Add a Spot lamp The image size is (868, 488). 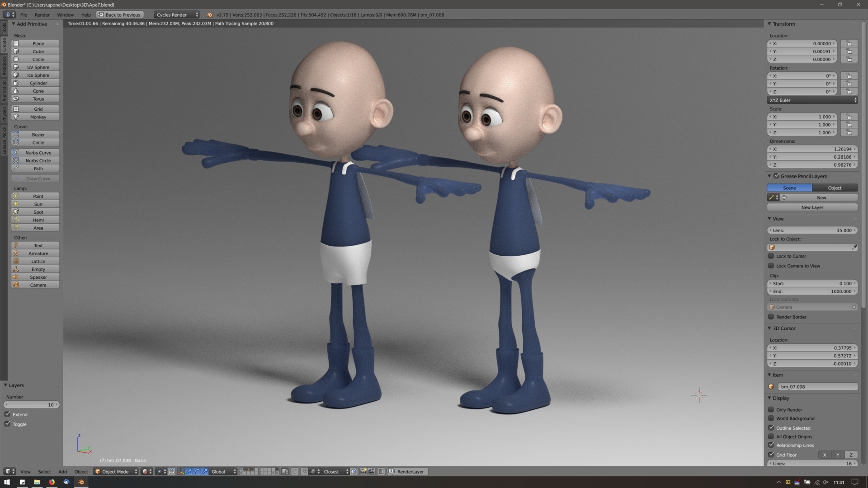(x=35, y=212)
